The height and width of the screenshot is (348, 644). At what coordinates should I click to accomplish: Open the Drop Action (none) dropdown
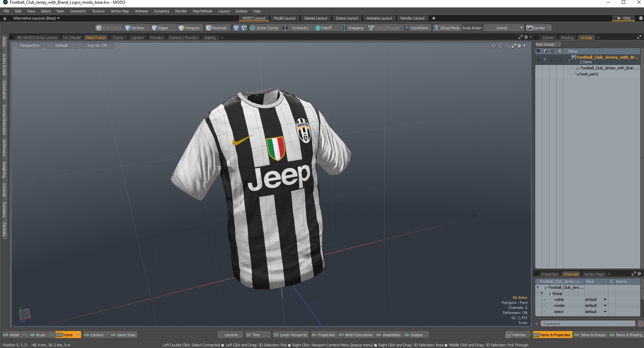click(x=504, y=28)
